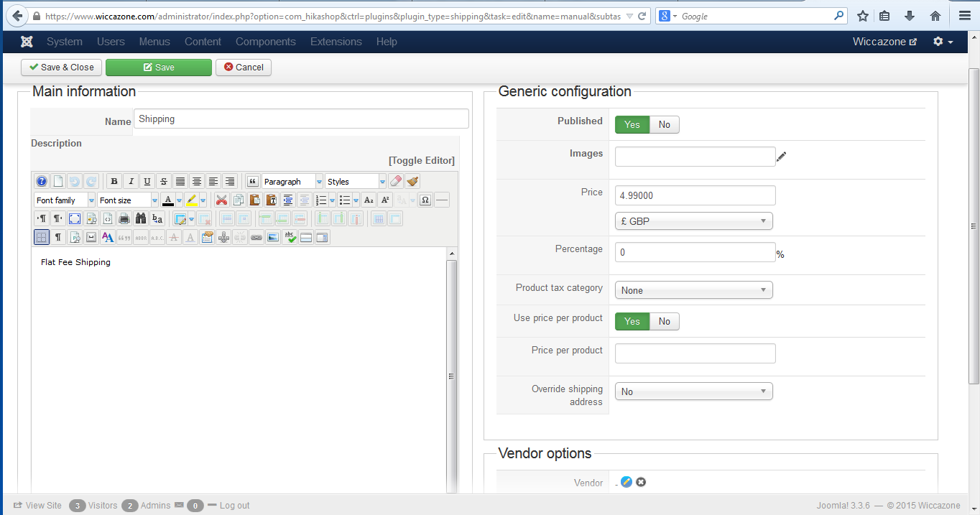Open Find with the binoculars icon
Screen dimensions: 980x515
coord(141,219)
